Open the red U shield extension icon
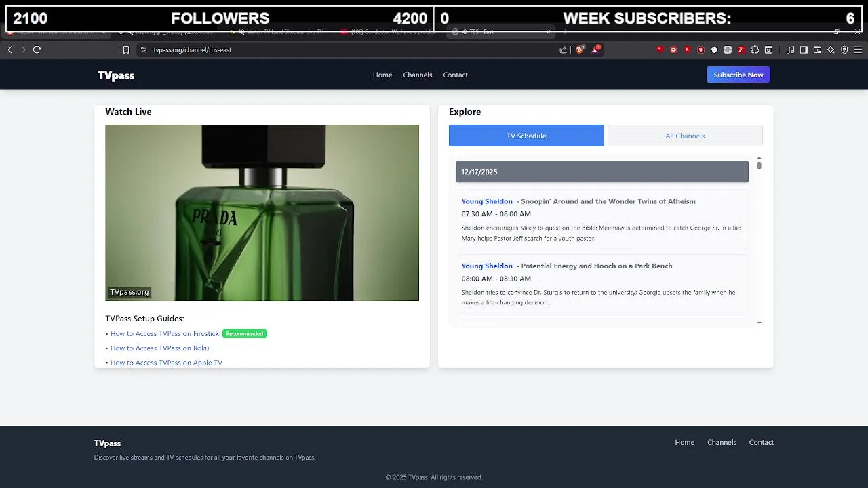 [701, 49]
